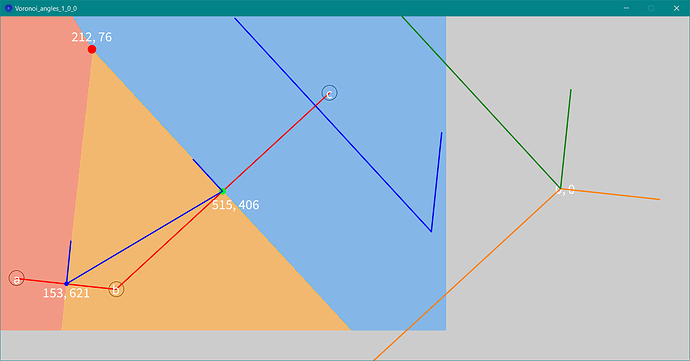Click the orange line extending right from origin

pyautogui.click(x=610, y=194)
